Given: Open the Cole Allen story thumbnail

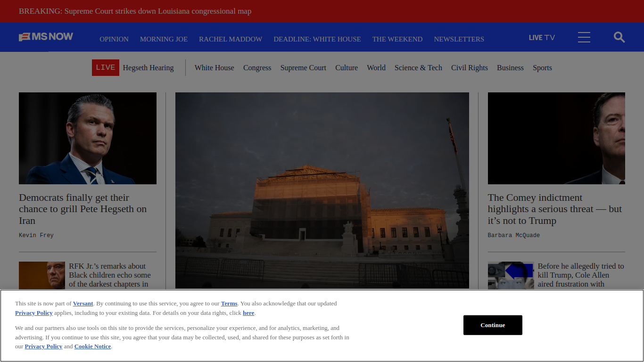Looking at the screenshot, I should [x=511, y=275].
